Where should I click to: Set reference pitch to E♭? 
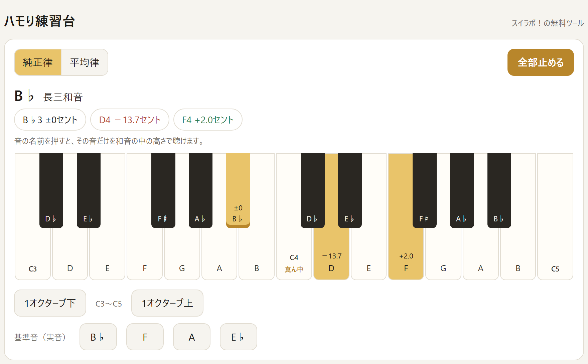click(x=239, y=337)
